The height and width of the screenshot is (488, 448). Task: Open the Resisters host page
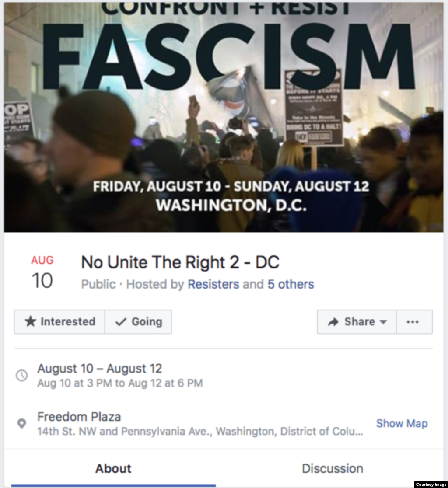pos(213,284)
